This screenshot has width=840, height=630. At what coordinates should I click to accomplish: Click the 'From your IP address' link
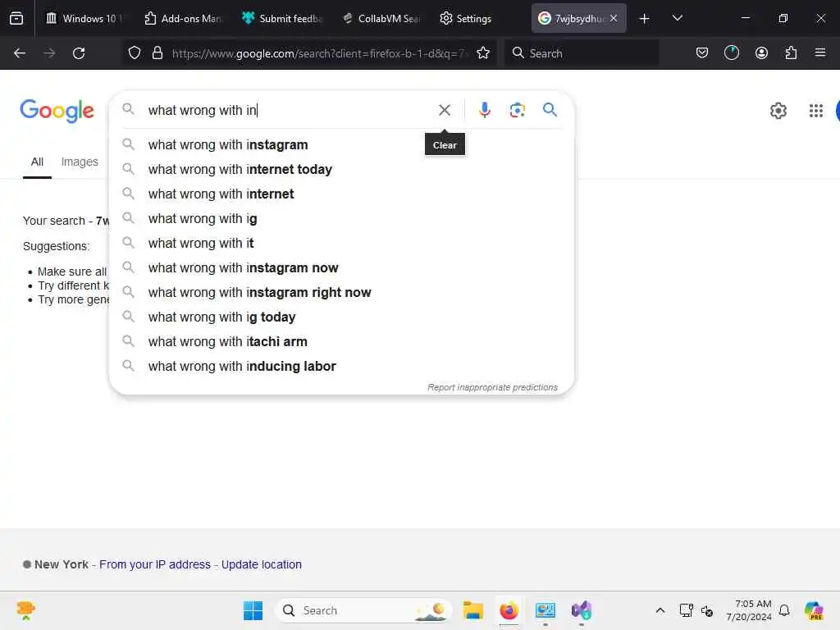pos(155,564)
